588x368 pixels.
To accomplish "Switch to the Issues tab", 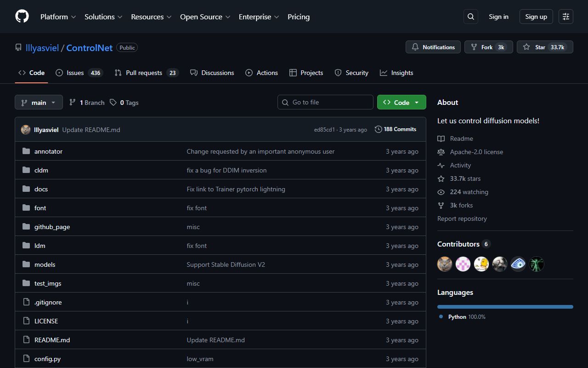I will [x=75, y=72].
